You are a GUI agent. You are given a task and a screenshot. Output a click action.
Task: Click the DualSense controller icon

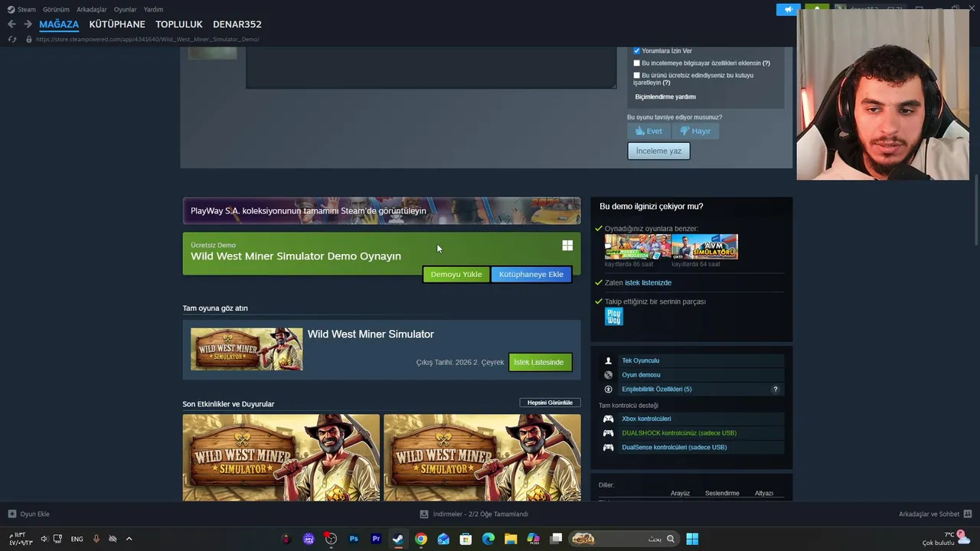pos(609,448)
